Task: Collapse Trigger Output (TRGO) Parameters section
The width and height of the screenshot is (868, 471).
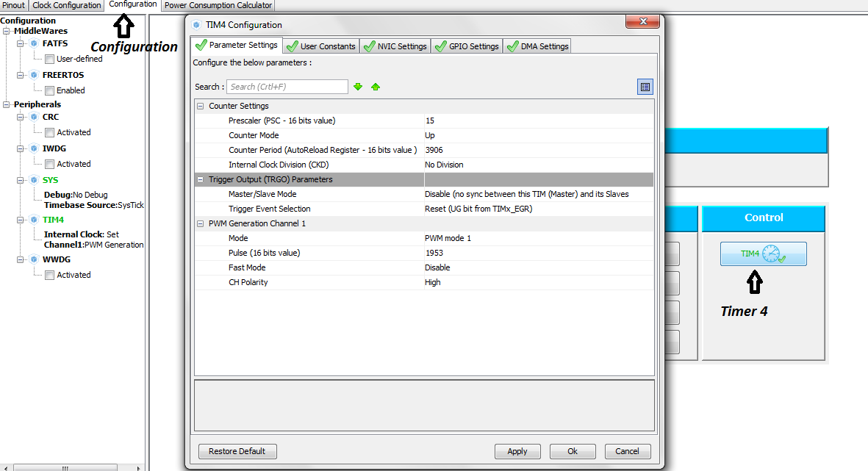Action: coord(201,179)
